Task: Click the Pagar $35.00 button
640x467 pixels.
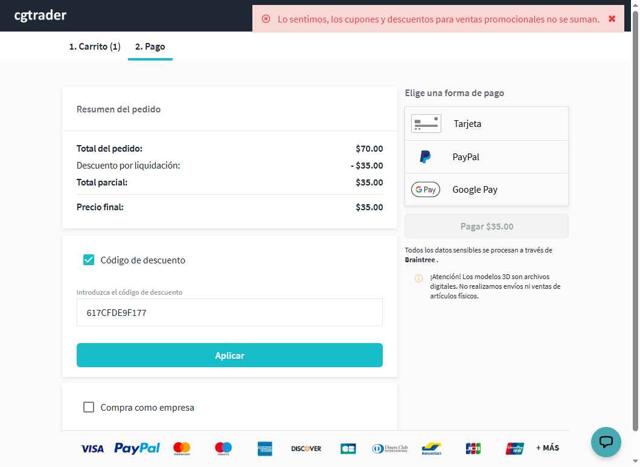Action: (x=486, y=226)
